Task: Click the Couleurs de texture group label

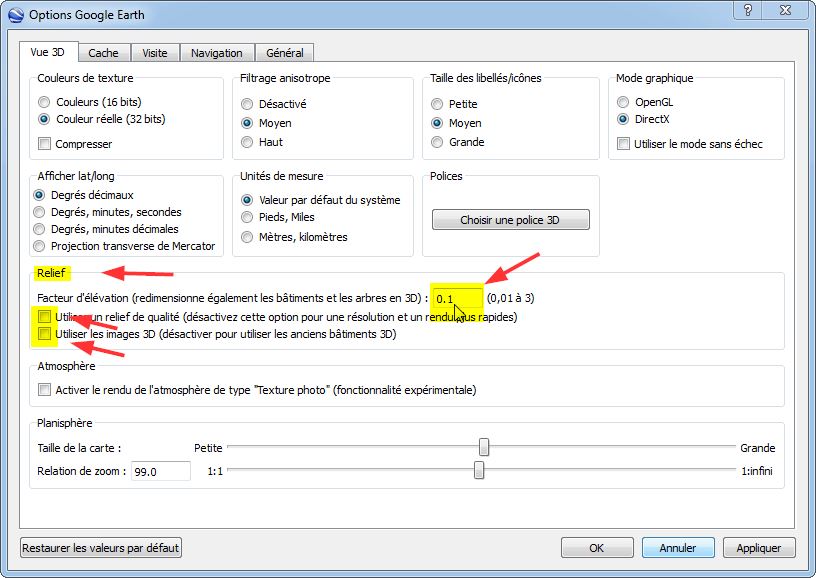Action: point(85,78)
